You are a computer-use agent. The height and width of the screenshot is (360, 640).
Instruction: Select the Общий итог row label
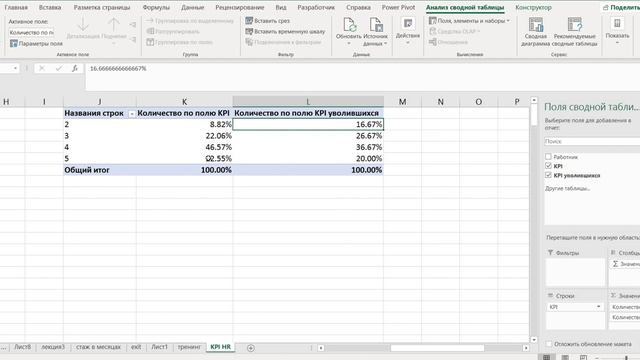[x=100, y=170]
